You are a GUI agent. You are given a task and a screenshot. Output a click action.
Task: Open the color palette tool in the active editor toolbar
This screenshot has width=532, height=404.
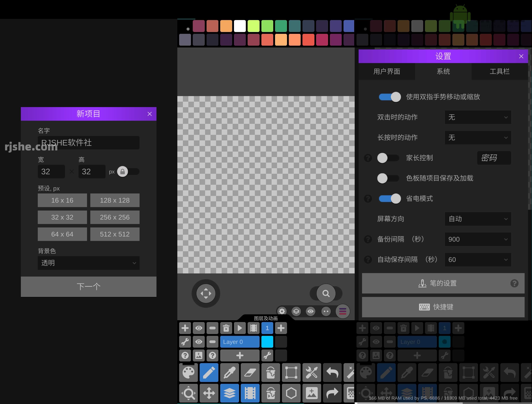pos(188,373)
